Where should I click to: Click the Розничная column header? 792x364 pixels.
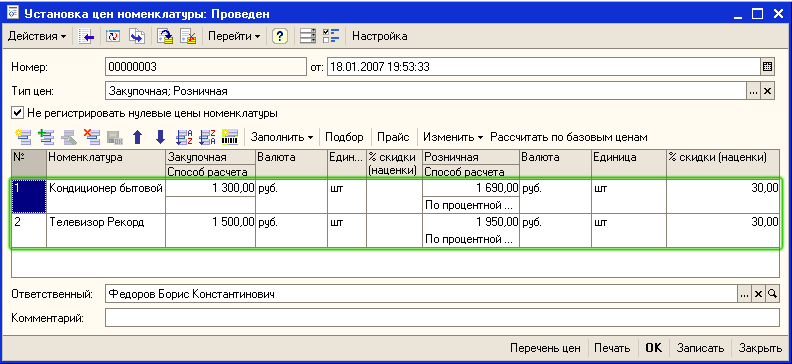[471, 157]
